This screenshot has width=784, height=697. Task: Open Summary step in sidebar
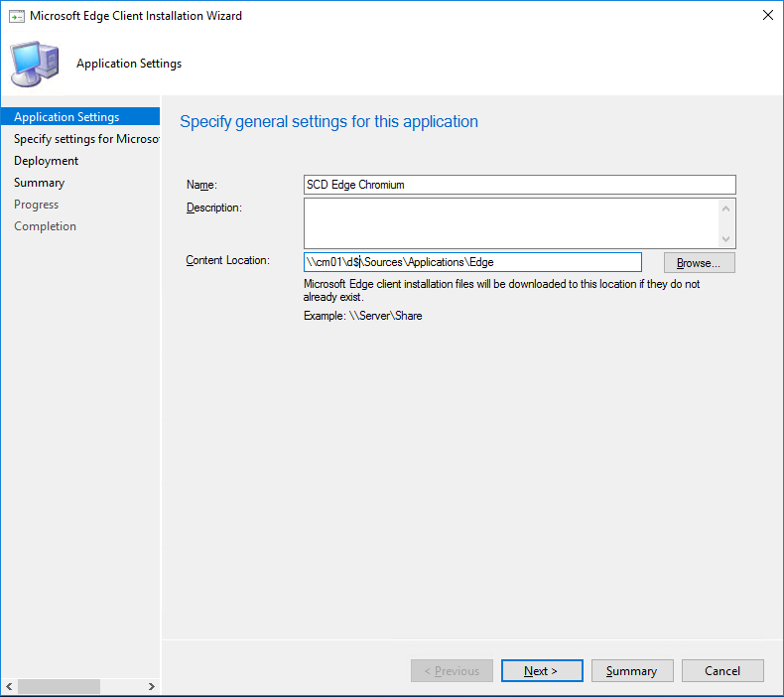click(39, 183)
